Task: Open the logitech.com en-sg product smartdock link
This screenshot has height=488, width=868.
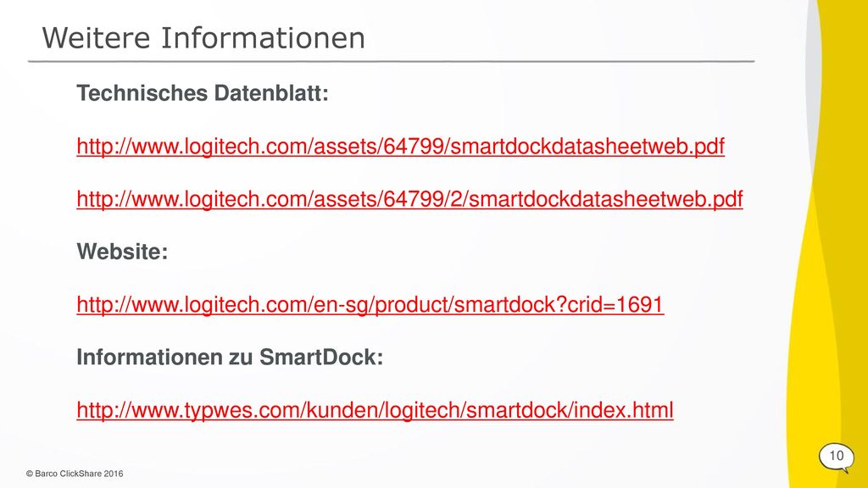Action: click(x=370, y=305)
